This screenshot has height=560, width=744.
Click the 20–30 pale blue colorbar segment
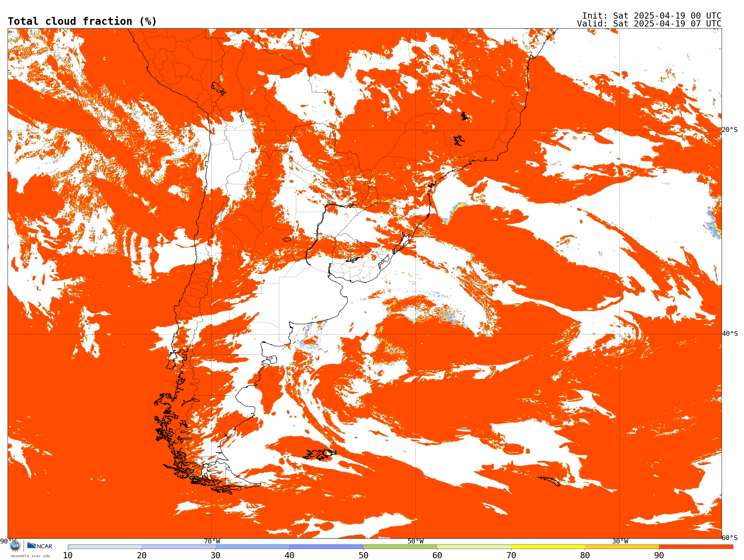179,547
